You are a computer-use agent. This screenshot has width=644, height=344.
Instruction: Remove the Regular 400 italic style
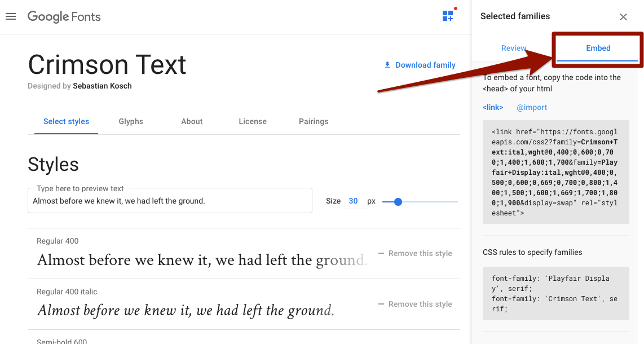415,304
